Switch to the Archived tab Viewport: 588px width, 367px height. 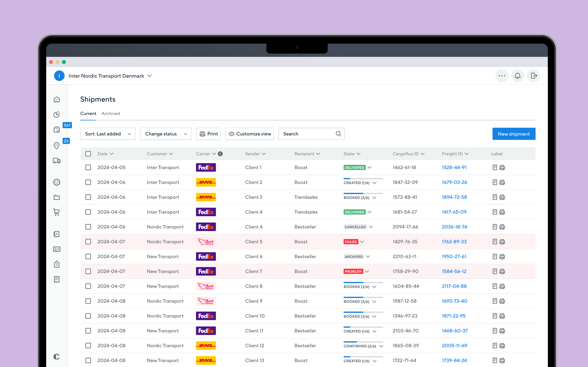(111, 113)
